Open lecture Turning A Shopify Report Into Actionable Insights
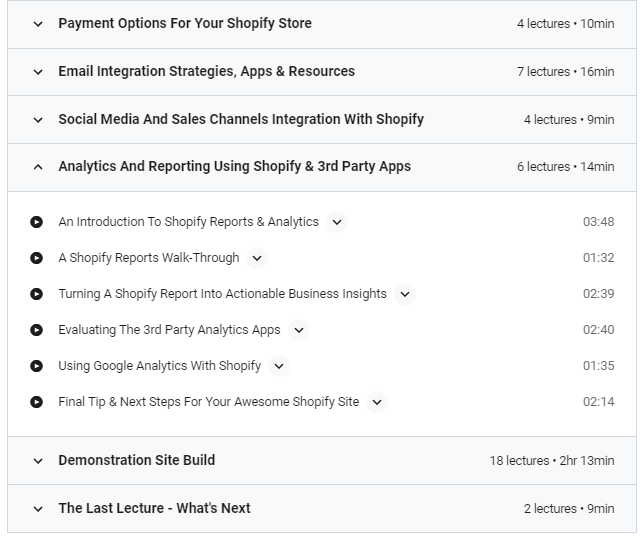Image resolution: width=644 pixels, height=542 pixels. pos(222,294)
